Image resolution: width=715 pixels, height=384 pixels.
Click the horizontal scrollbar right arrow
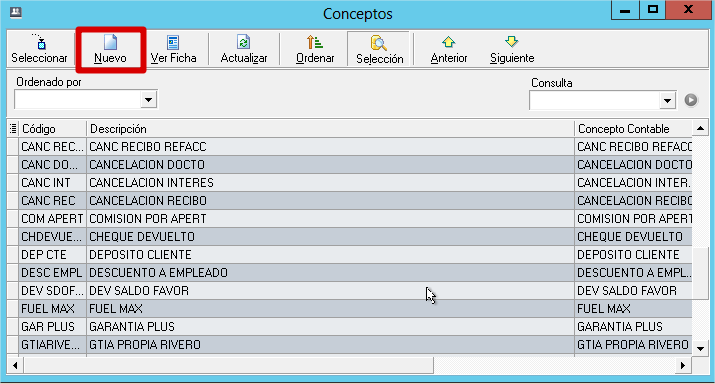[x=683, y=365]
